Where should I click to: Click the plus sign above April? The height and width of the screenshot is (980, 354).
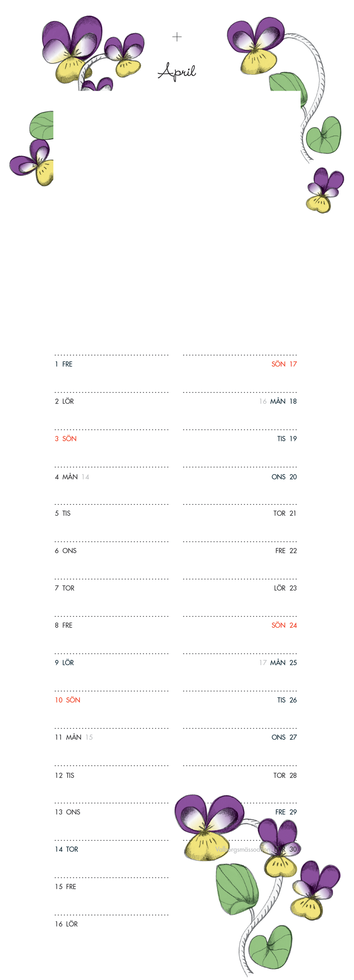177,37
